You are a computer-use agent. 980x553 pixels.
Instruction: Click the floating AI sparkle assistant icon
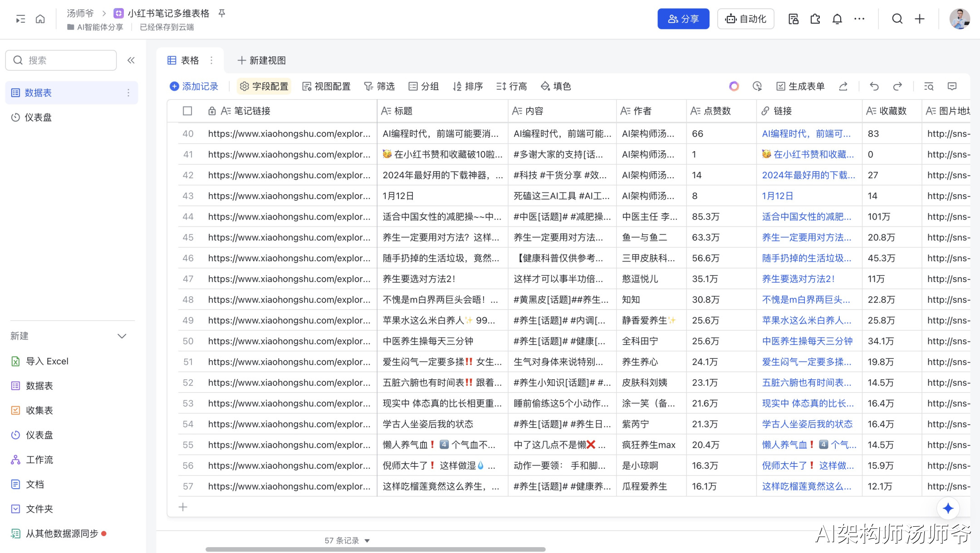click(x=948, y=508)
